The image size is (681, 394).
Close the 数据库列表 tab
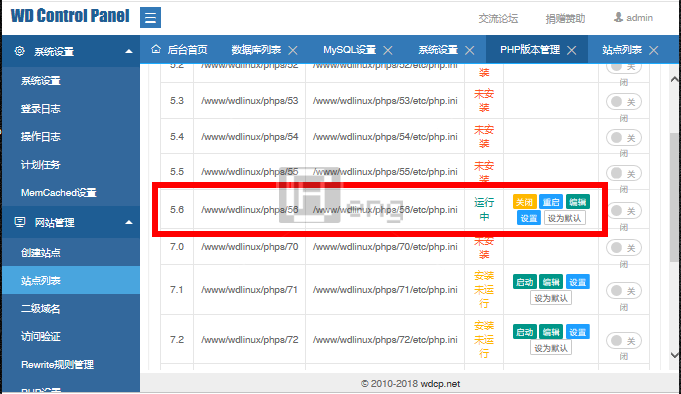[293, 50]
